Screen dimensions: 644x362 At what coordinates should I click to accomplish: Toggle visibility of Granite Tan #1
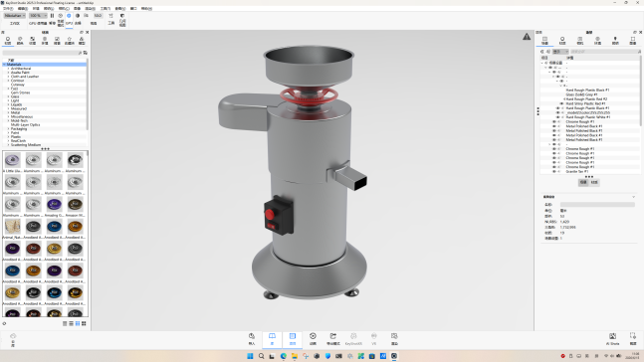coord(554,172)
